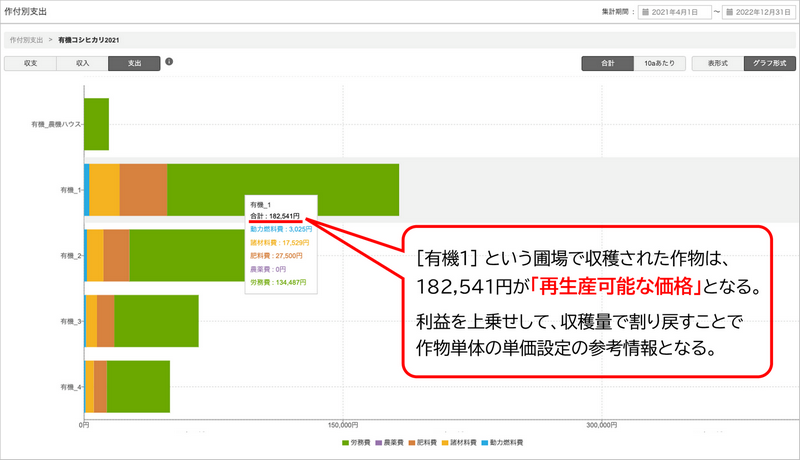The height and width of the screenshot is (460, 800).
Task: Switch to 10aあたり display mode
Action: (x=659, y=63)
